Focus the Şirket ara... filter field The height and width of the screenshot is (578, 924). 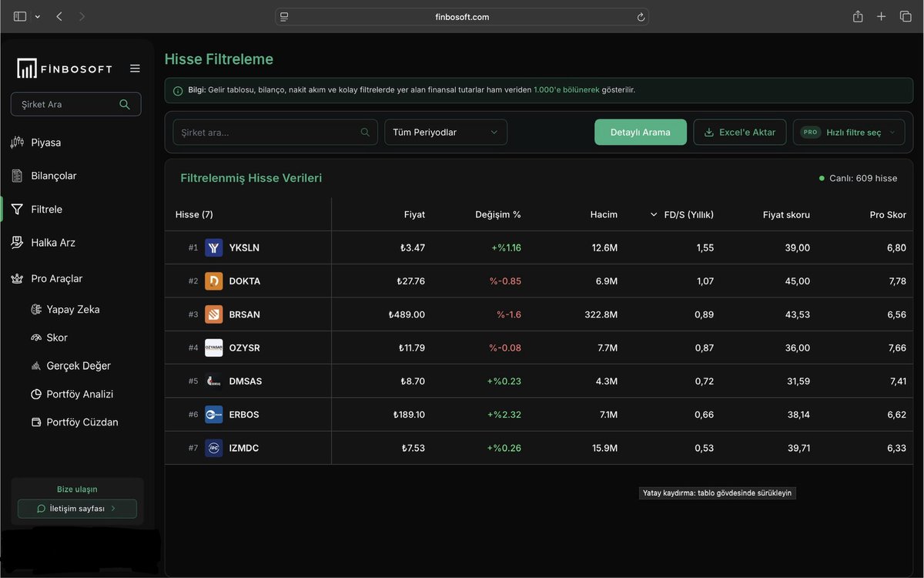275,132
